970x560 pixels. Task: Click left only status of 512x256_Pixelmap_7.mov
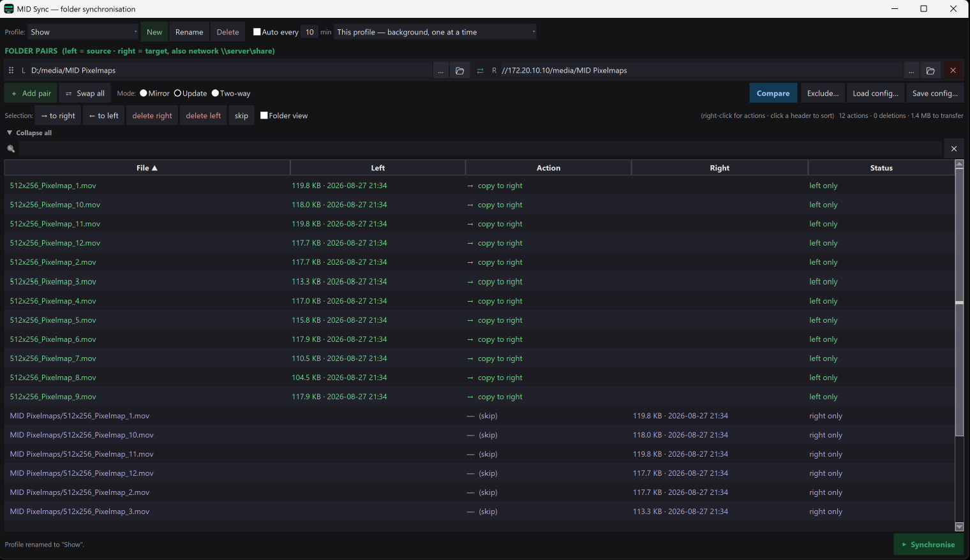(823, 358)
